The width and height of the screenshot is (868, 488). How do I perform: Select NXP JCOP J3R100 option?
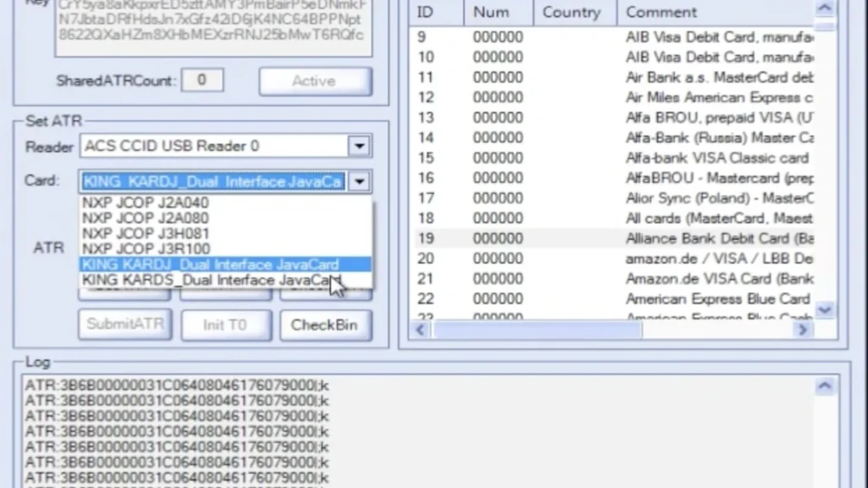click(225, 249)
